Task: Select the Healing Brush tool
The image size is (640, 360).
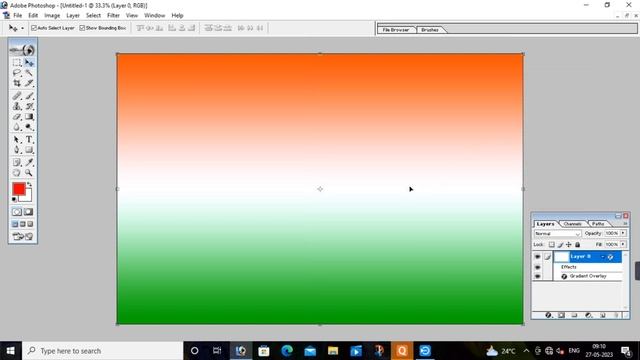Action: (x=17, y=96)
